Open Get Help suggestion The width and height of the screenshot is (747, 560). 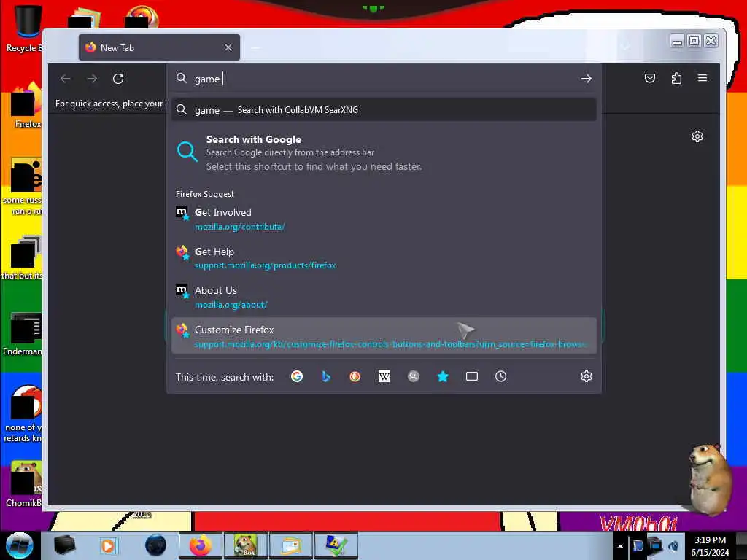pyautogui.click(x=384, y=258)
